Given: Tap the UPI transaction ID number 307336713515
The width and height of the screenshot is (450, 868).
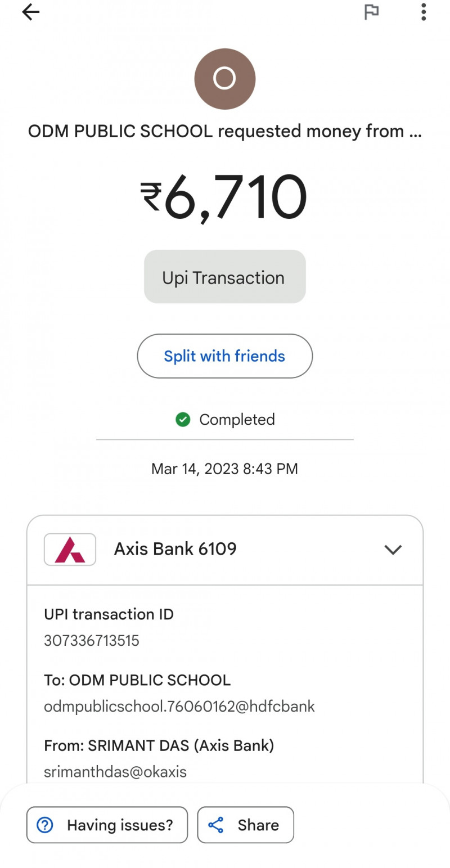Looking at the screenshot, I should pyautogui.click(x=92, y=641).
